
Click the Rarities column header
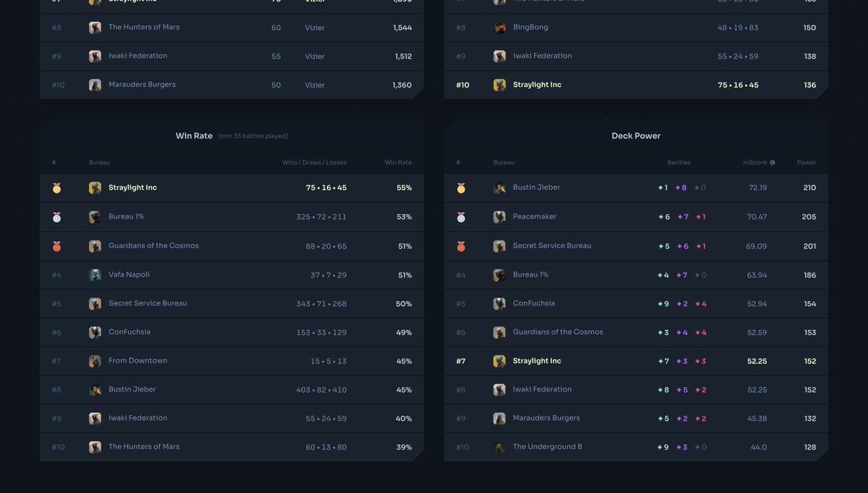[x=679, y=163]
